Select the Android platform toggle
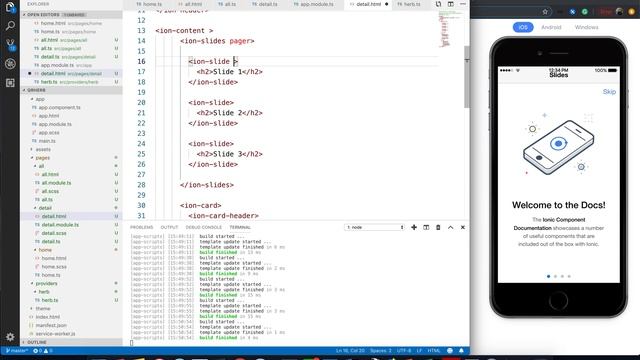 (x=551, y=27)
